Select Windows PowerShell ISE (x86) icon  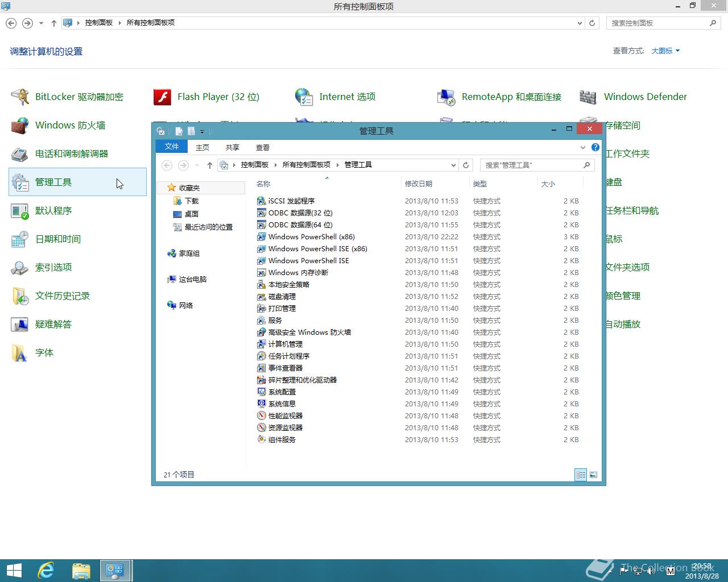(x=262, y=248)
